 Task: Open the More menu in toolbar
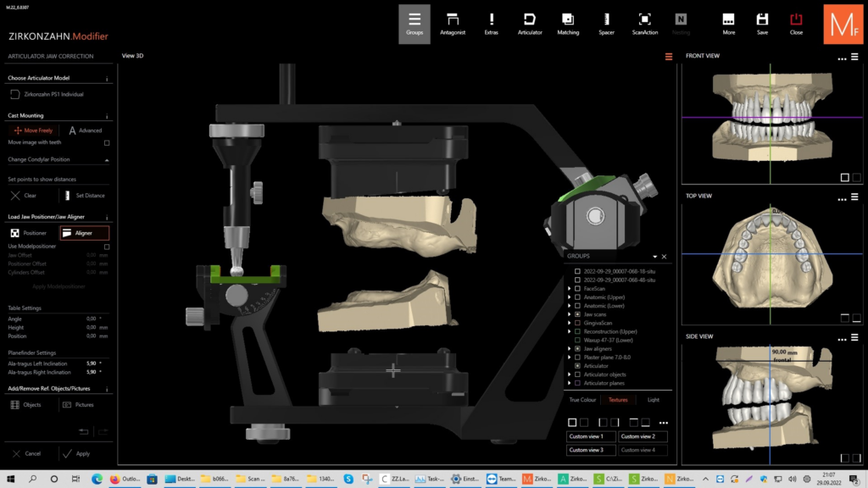(728, 25)
